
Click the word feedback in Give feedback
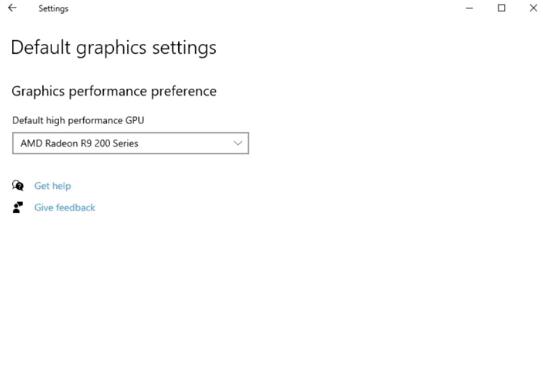point(75,207)
